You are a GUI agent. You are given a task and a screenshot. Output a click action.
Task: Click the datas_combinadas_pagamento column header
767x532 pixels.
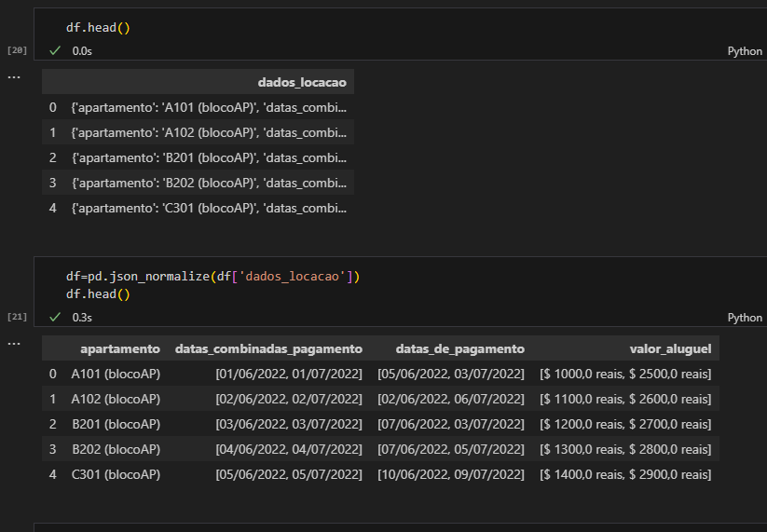point(268,348)
